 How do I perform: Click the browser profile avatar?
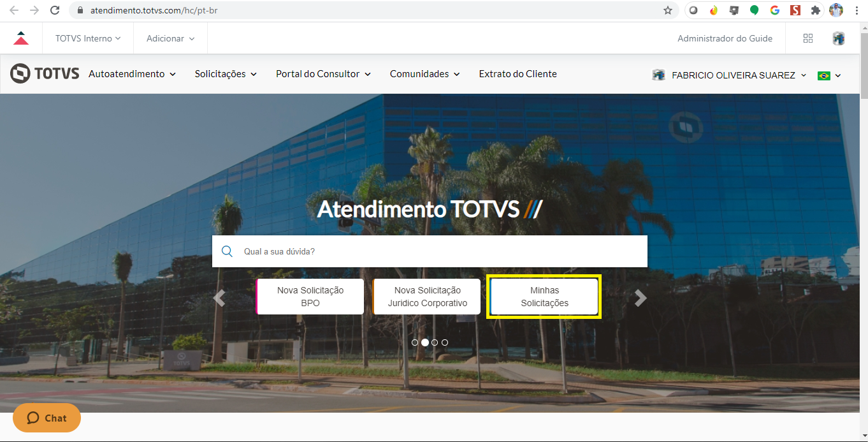click(836, 10)
